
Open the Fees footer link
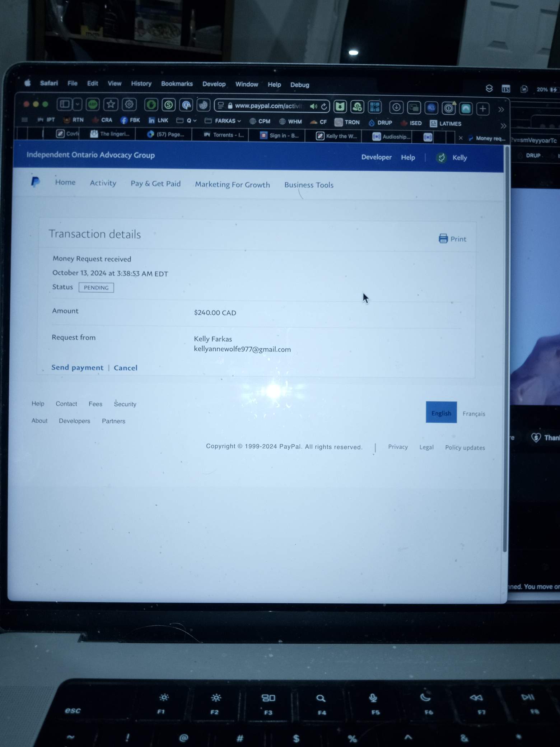tap(95, 404)
